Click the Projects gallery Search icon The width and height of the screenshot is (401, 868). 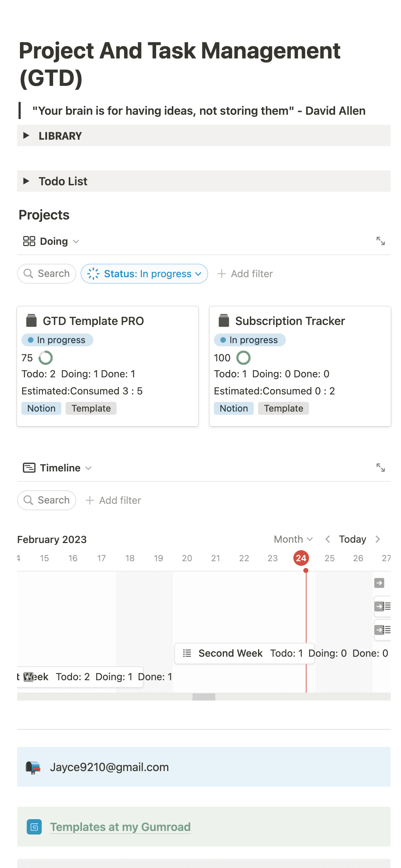28,274
